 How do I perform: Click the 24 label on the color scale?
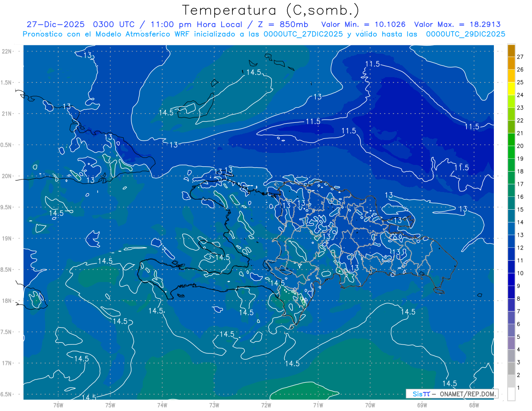(x=520, y=95)
